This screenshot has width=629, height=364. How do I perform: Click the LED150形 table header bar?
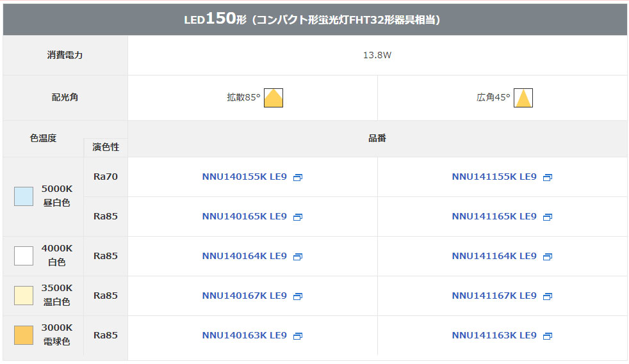(x=314, y=20)
